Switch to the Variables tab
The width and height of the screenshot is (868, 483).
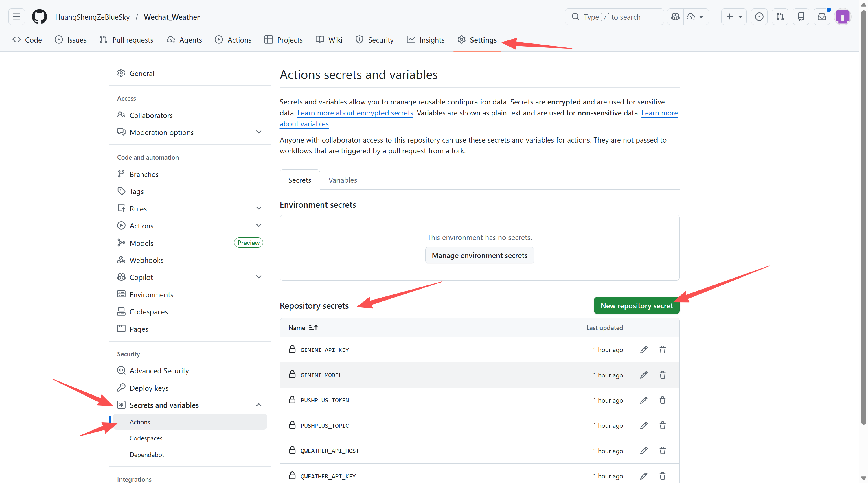342,180
